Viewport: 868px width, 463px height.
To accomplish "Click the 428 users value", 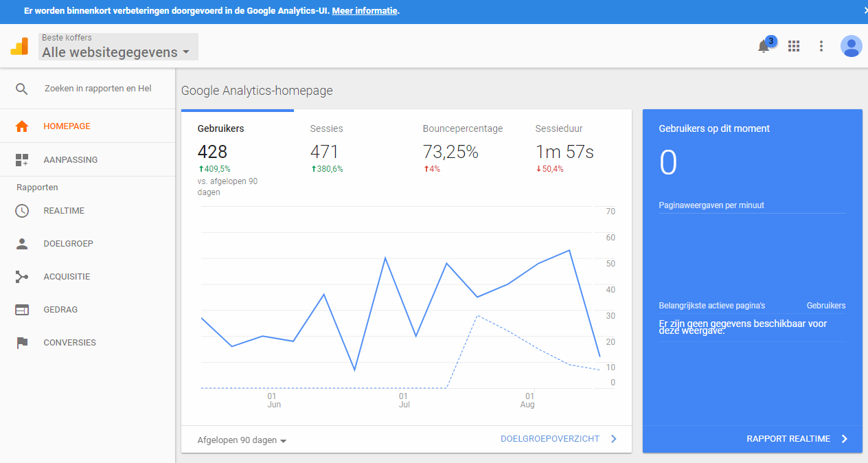I will coord(212,152).
